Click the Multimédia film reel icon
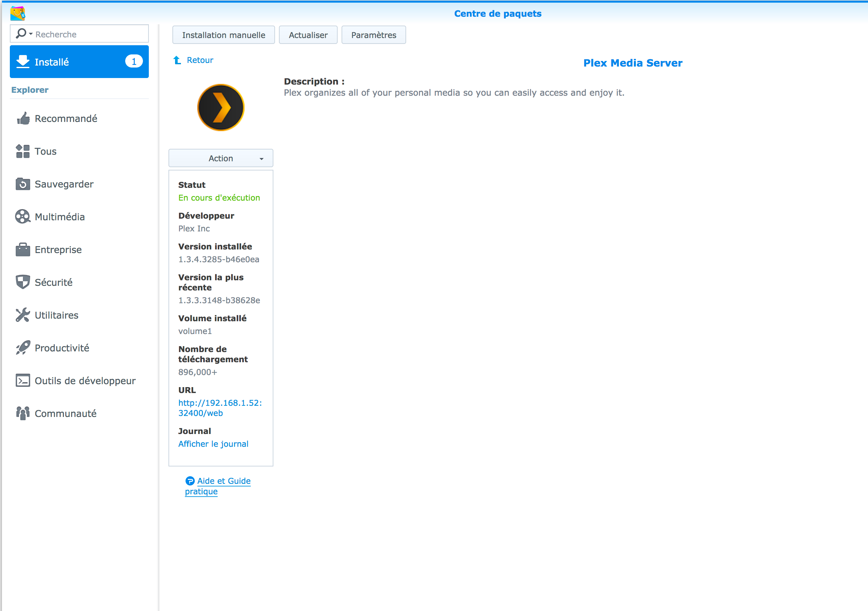868x611 pixels. coord(23,217)
